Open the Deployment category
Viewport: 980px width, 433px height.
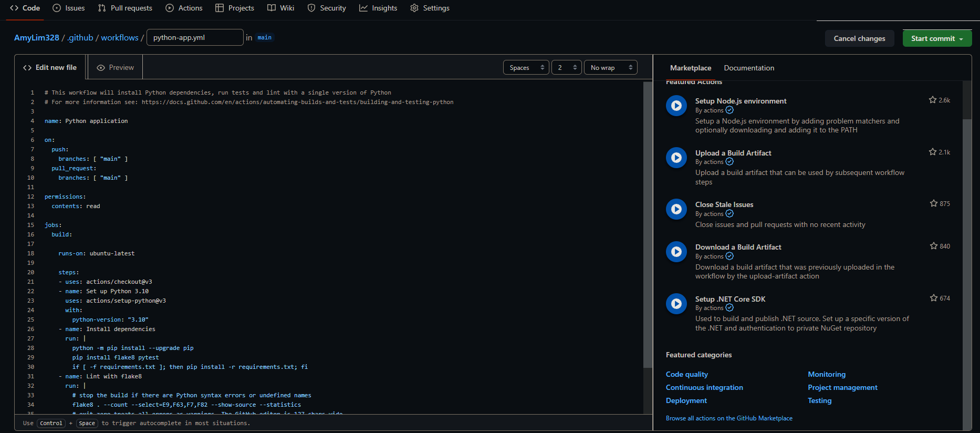click(686, 400)
